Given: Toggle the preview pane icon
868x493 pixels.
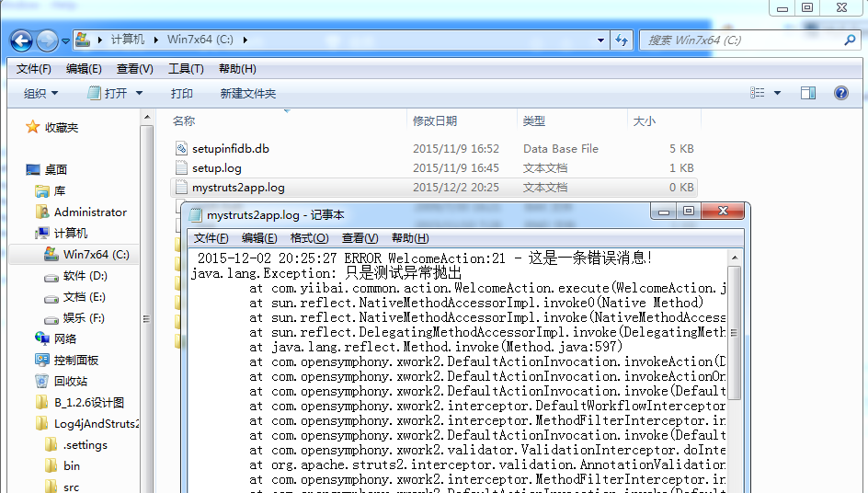Looking at the screenshot, I should coord(808,93).
